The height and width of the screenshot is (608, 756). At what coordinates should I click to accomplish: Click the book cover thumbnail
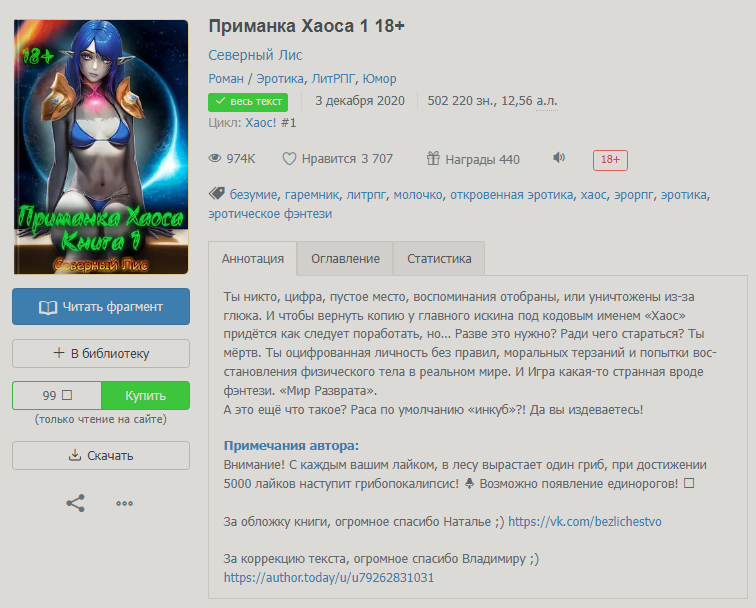pyautogui.click(x=101, y=147)
